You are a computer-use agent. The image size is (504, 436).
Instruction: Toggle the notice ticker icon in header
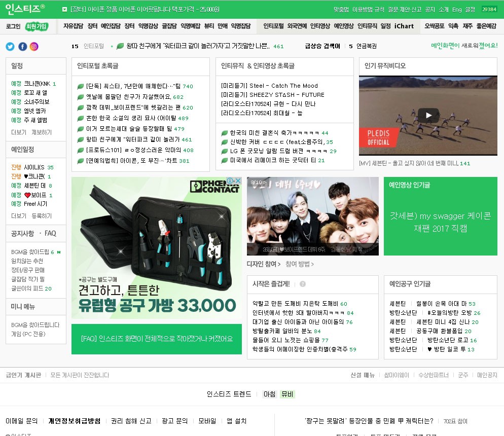pos(64,10)
